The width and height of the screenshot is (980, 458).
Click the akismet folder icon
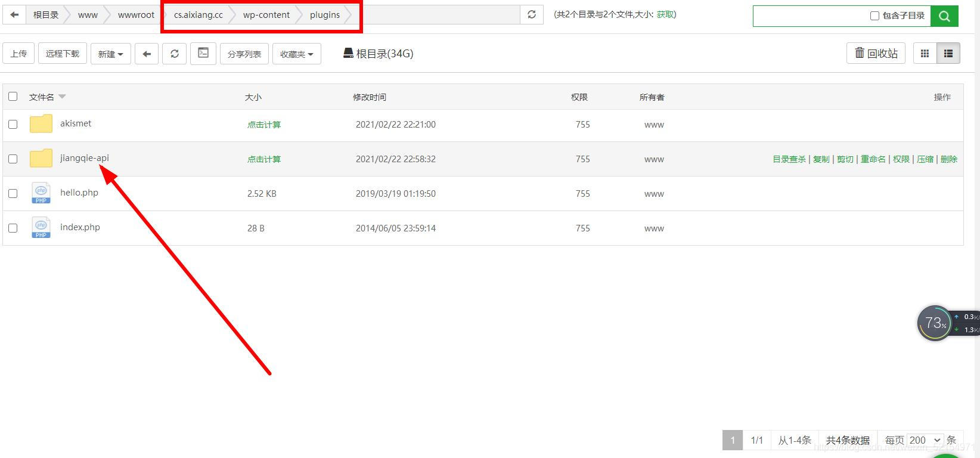point(41,124)
